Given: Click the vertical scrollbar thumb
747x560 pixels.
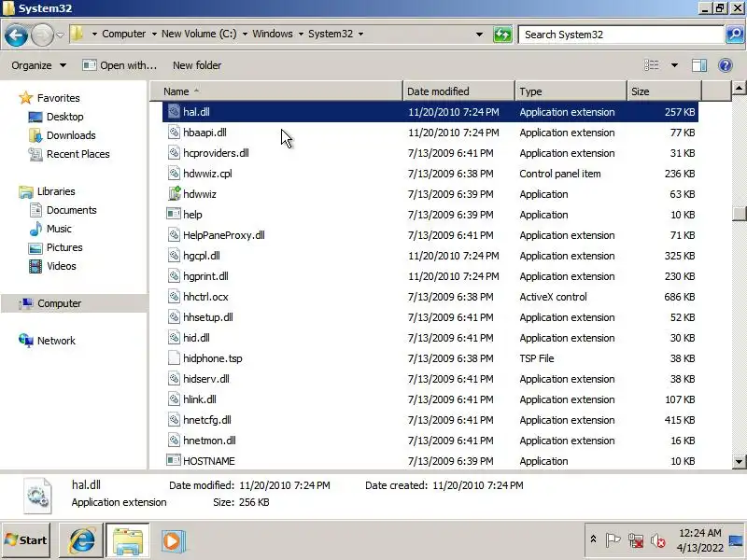Looking at the screenshot, I should point(739,214).
